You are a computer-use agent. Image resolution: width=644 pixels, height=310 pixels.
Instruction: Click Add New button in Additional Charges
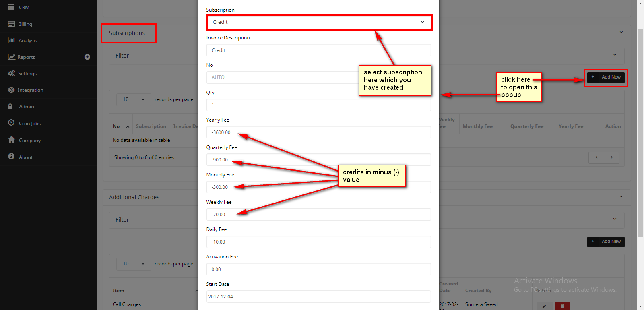tap(606, 242)
